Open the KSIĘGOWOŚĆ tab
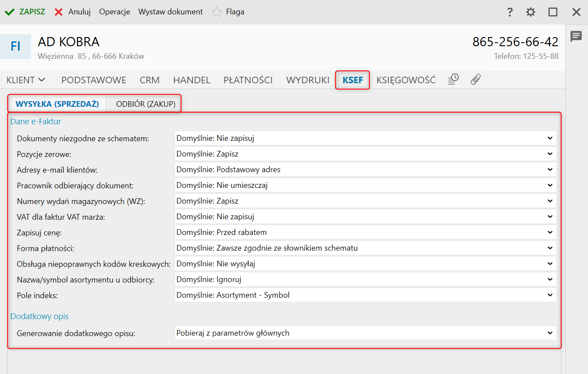 point(406,80)
